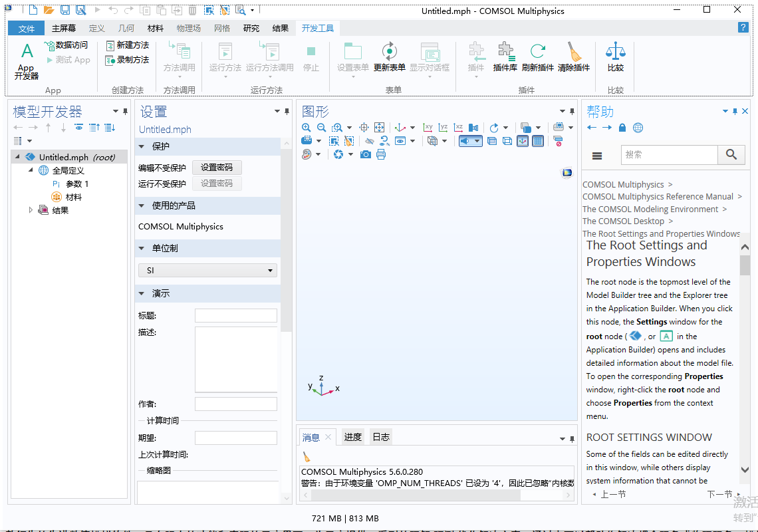Screen dimensions: 758x532
Task: Open the SI unit system dropdown
Action: tap(207, 271)
